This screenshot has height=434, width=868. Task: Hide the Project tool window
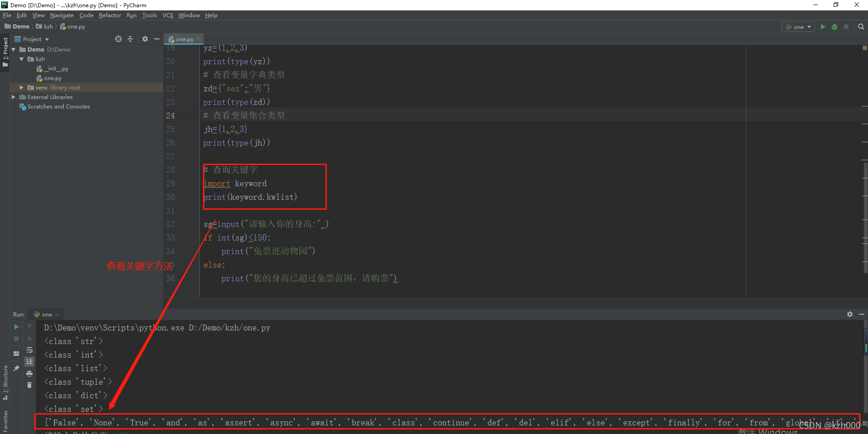[x=156, y=39]
